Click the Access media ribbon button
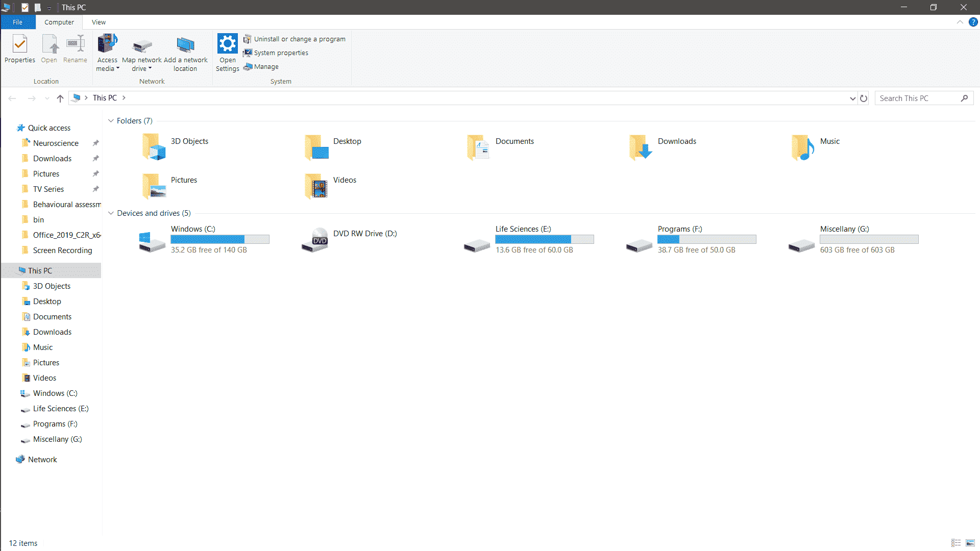Image resolution: width=980 pixels, height=551 pixels. click(107, 53)
